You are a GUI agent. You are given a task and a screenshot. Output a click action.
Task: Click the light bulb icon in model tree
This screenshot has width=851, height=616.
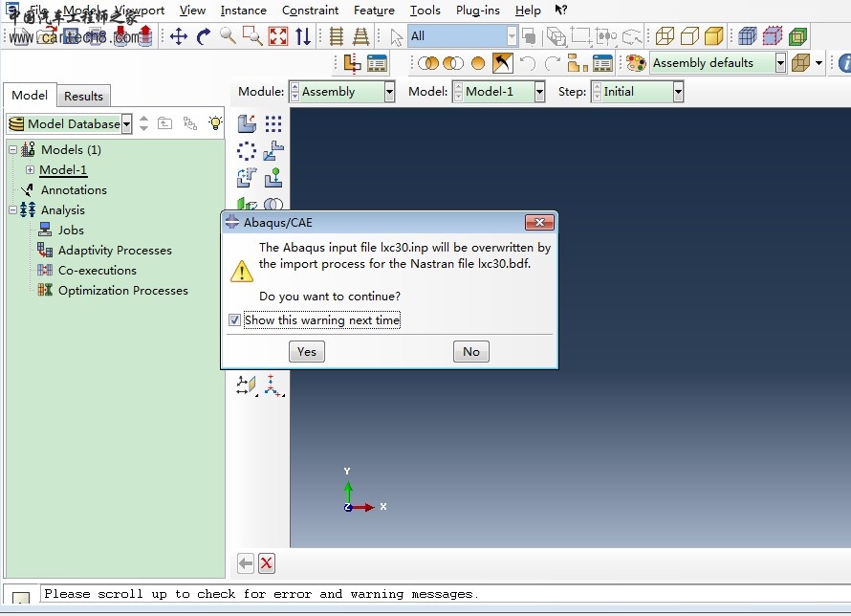[216, 123]
